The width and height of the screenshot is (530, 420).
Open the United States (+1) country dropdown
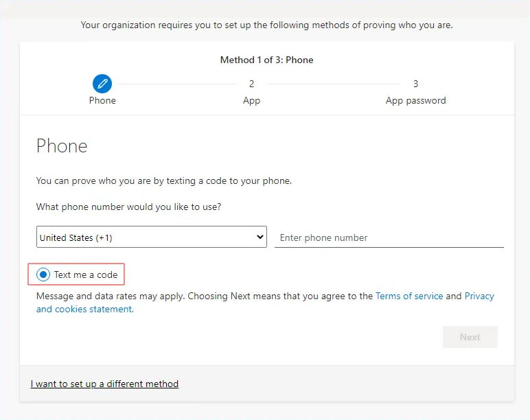click(144, 237)
